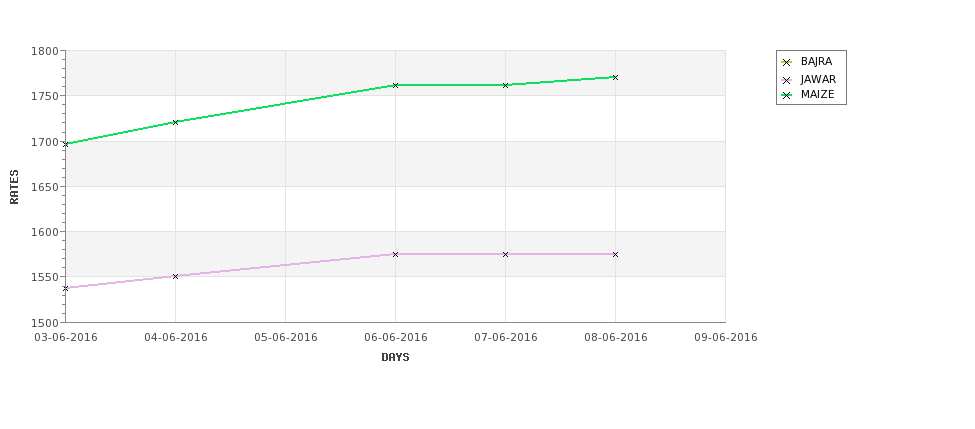975x429 pixels.
Task: Click the MAIZE legend marker icon
Action: coord(786,95)
